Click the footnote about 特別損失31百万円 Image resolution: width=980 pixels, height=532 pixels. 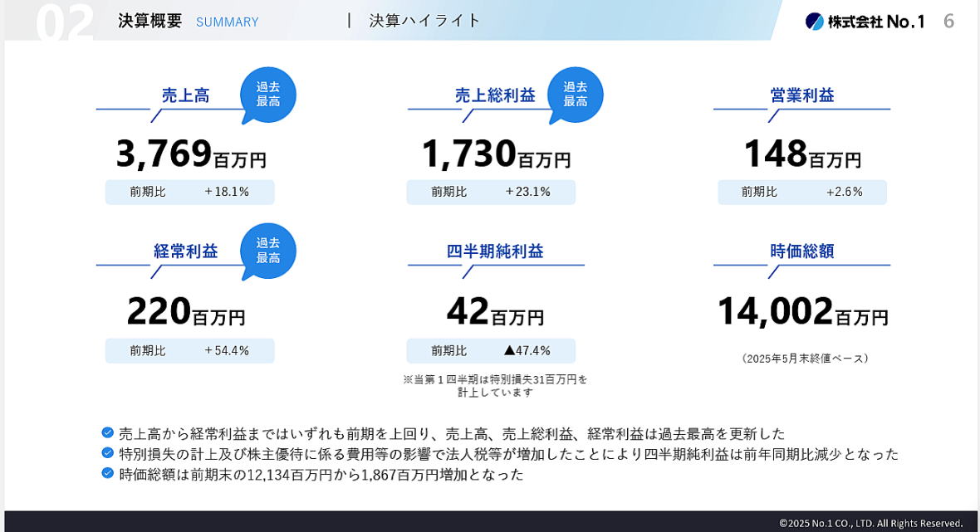point(495,386)
